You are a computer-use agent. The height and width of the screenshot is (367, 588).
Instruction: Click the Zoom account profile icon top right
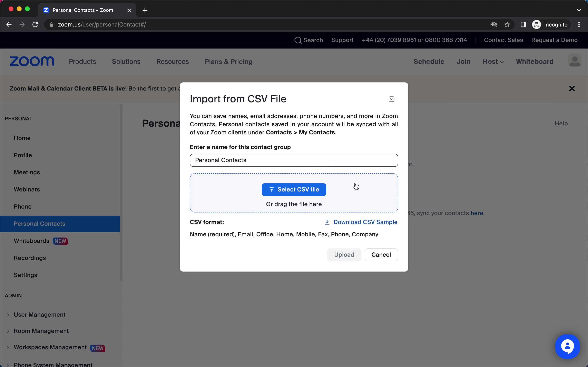pos(575,61)
